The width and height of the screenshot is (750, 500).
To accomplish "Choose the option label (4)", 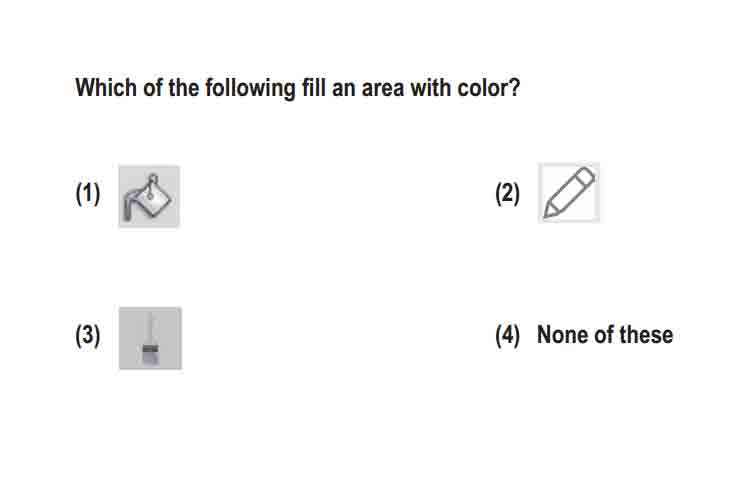I will (x=507, y=335).
